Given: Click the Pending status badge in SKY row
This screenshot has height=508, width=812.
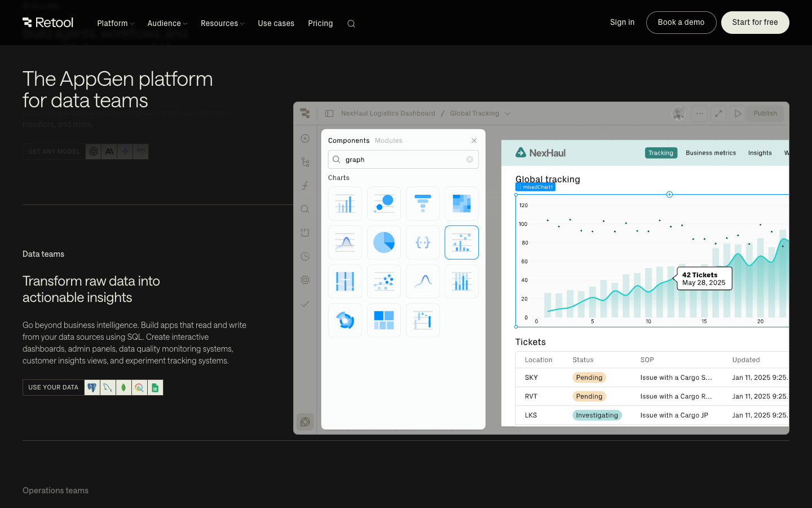Looking at the screenshot, I should point(589,378).
